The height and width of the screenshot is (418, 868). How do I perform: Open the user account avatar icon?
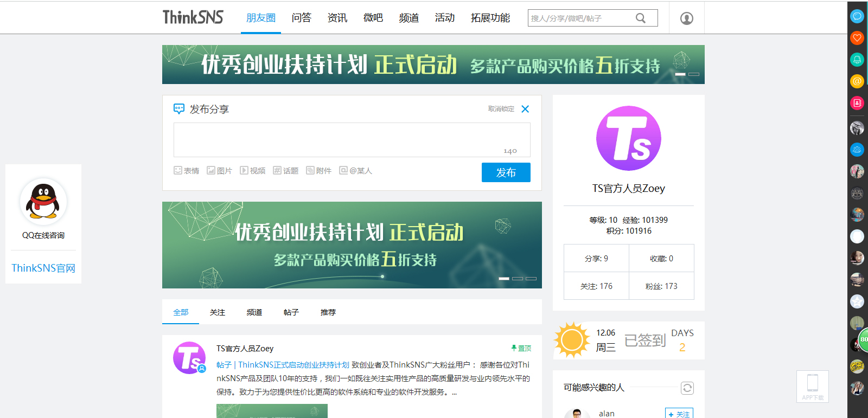click(x=687, y=18)
